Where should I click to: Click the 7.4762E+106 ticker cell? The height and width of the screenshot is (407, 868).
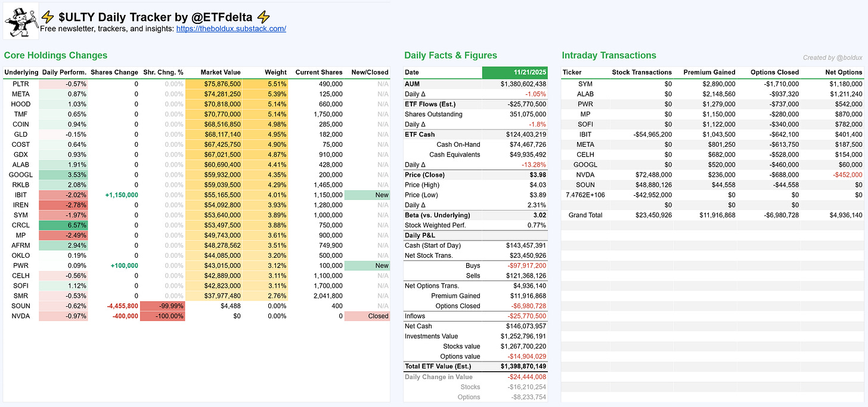pos(585,195)
